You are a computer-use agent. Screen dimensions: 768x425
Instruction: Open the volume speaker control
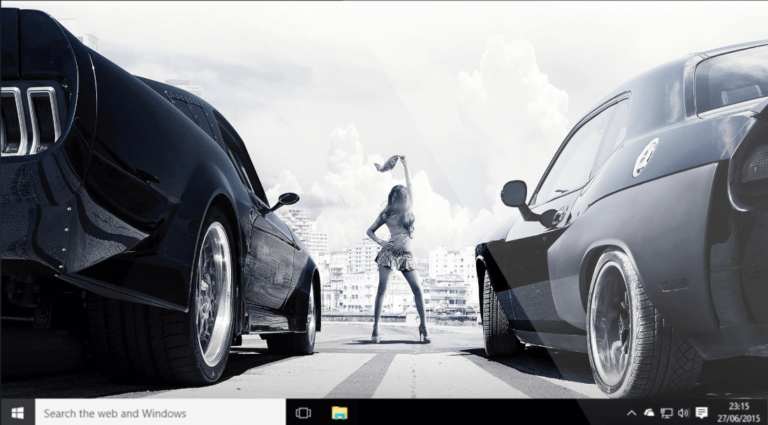point(683,413)
